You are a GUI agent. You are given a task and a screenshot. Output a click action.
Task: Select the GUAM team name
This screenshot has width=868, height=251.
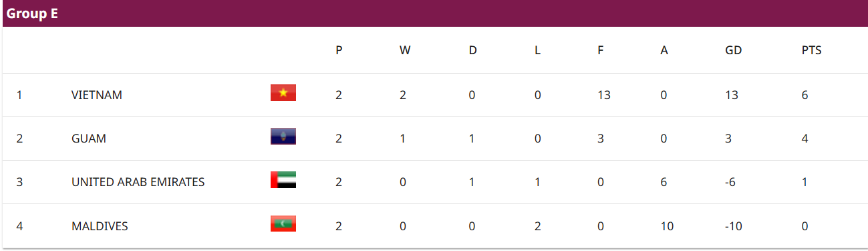pyautogui.click(x=89, y=139)
